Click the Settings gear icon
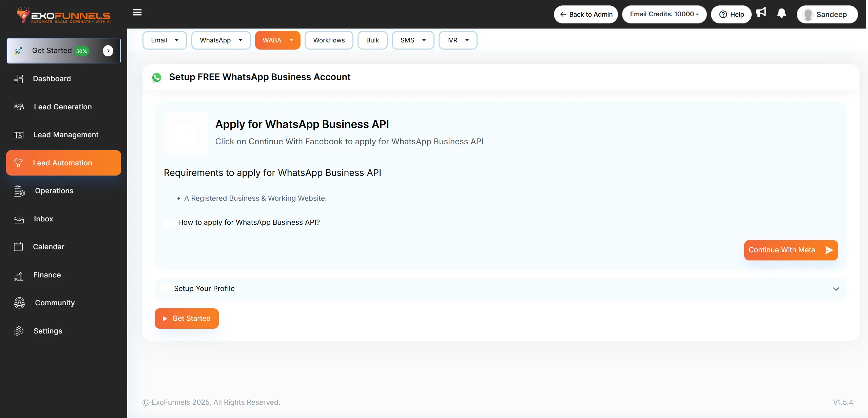Viewport: 868px width, 418px height. [x=19, y=331]
